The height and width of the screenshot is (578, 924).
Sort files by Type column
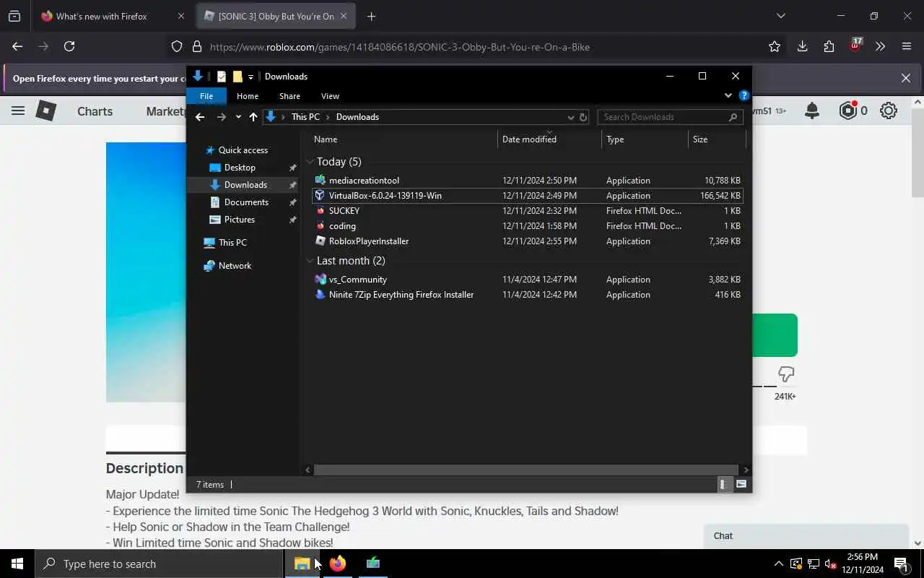[645, 139]
